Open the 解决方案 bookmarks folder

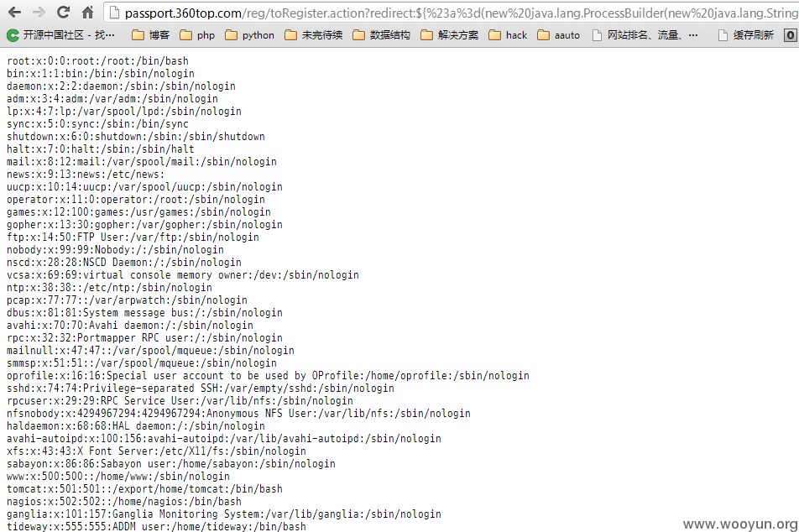pos(450,35)
